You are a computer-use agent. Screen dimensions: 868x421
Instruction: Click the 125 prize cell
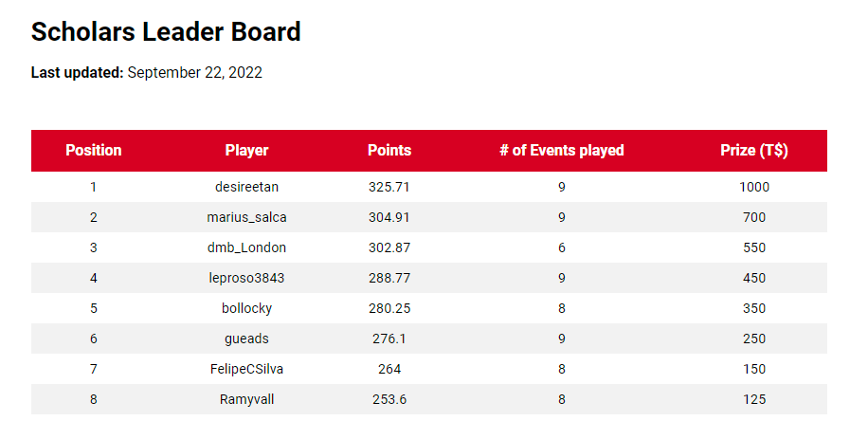point(754,399)
